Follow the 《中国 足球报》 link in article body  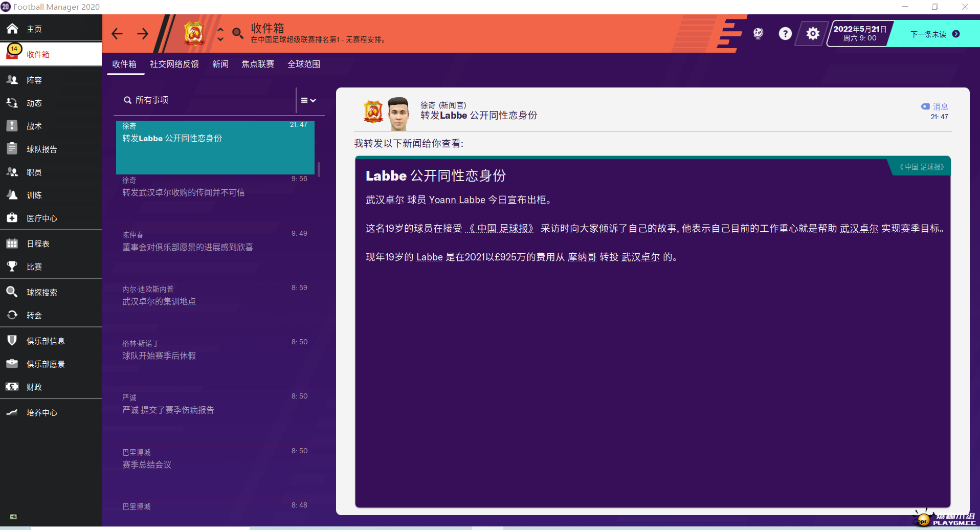point(501,228)
